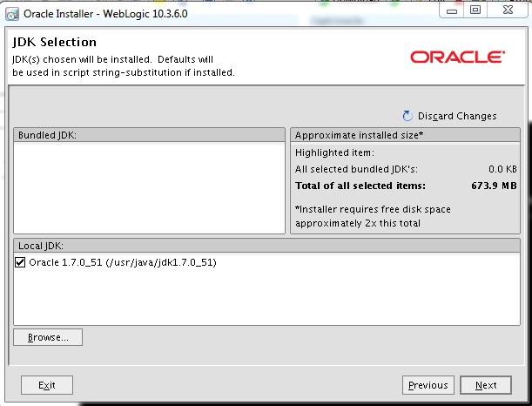Click the Total of all selected items row
532x406 pixels.
405,186
